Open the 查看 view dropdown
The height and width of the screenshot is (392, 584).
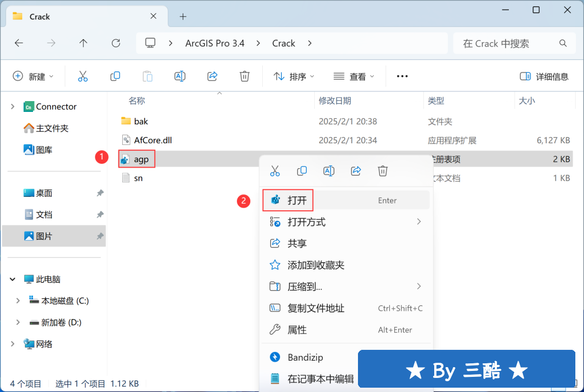click(354, 77)
